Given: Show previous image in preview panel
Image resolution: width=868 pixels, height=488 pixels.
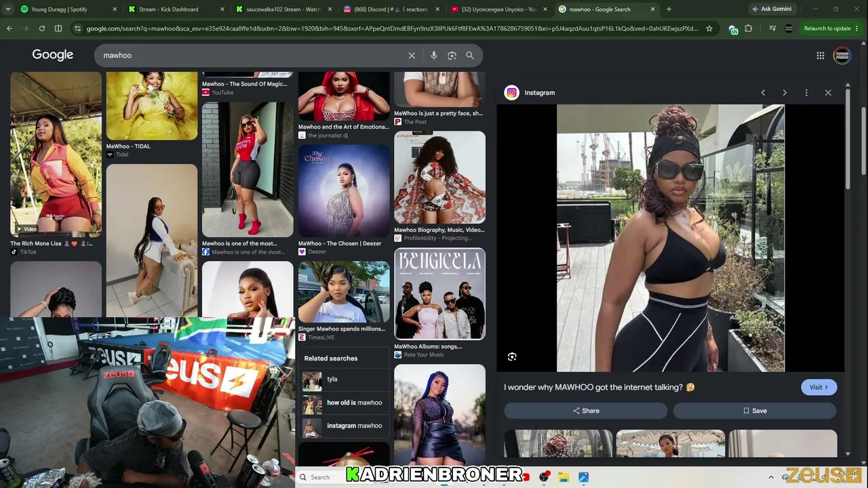Looking at the screenshot, I should tap(763, 93).
